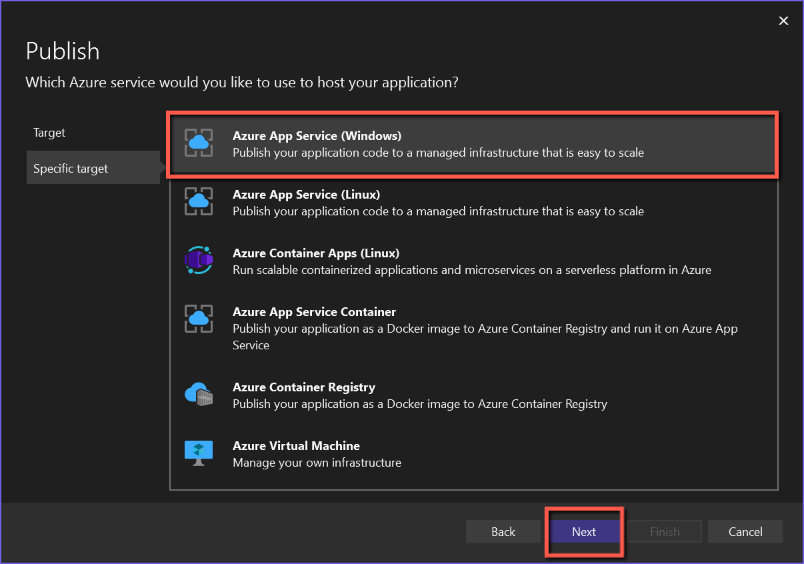Click the Docker image description under Container Registry

[x=420, y=404]
